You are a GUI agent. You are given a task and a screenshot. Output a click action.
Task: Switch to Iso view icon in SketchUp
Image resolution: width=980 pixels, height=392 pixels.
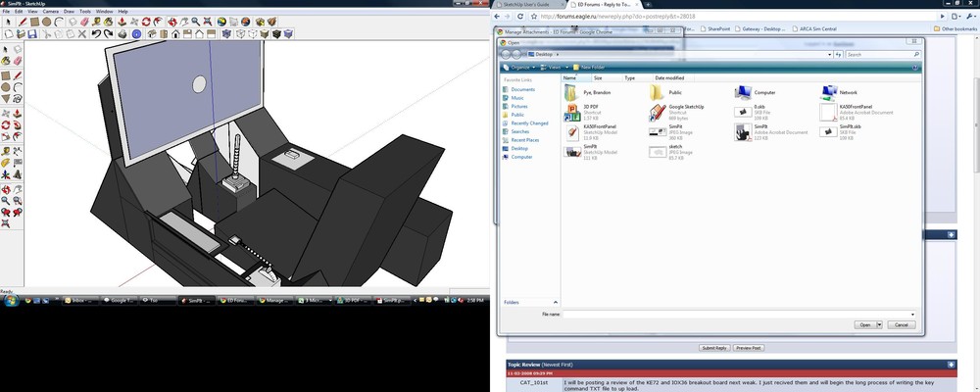tap(151, 33)
